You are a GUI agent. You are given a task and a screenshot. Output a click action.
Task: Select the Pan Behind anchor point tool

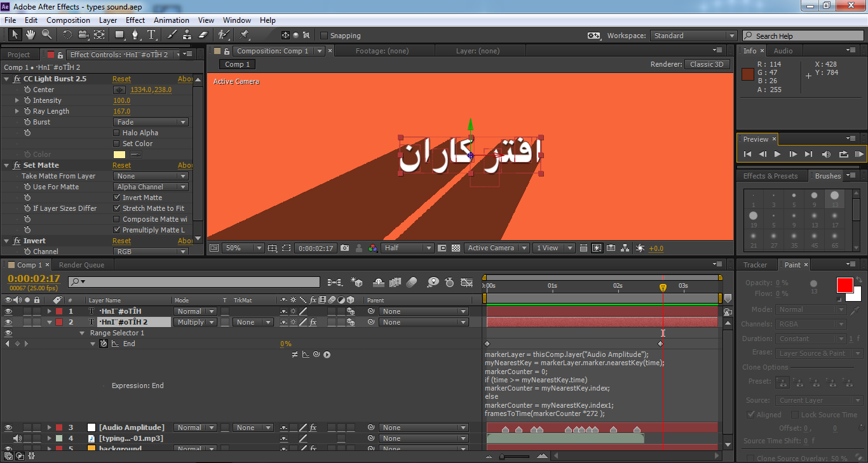coord(99,35)
